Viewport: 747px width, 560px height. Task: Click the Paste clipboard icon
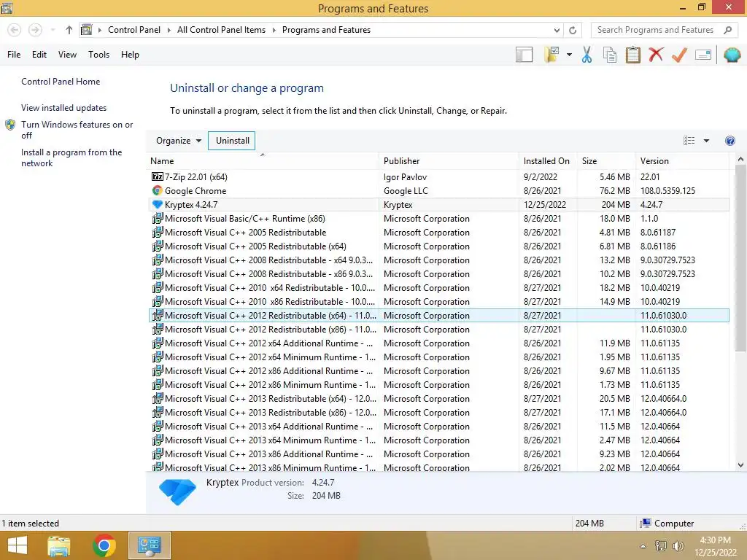(x=632, y=55)
